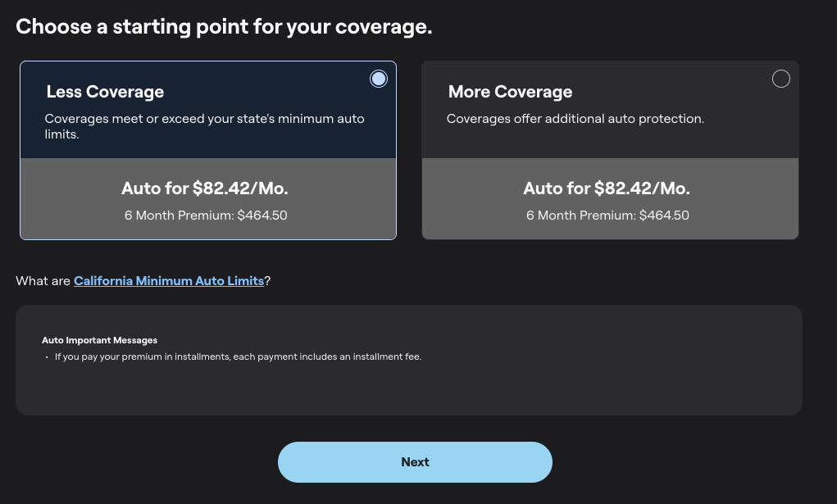Image resolution: width=837 pixels, height=504 pixels.
Task: Click the monthly price under More Coverage
Action: pyautogui.click(x=607, y=188)
